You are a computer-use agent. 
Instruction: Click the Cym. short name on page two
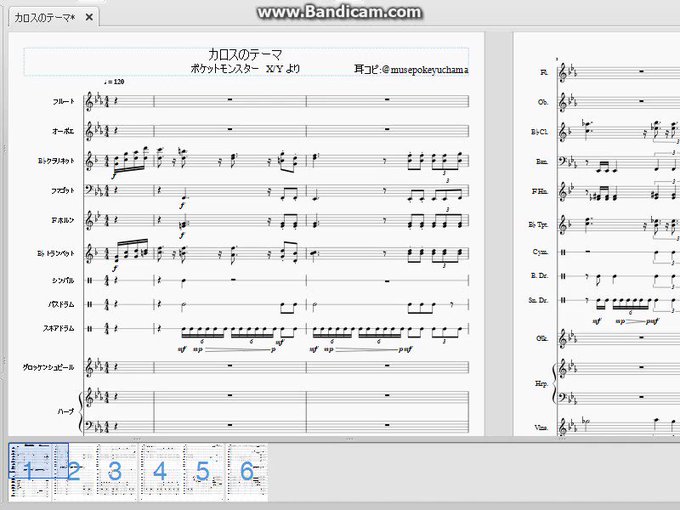click(540, 252)
